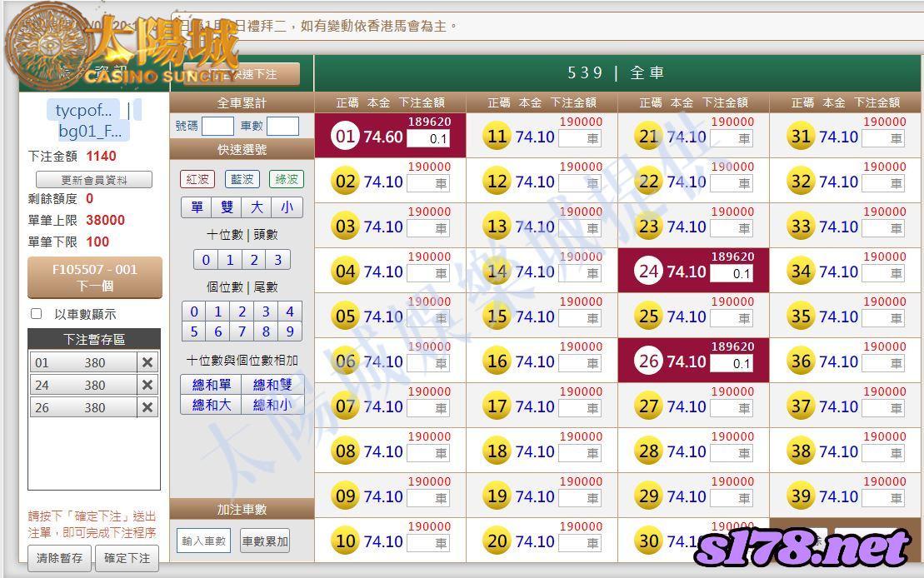Choose number ball 35

point(801,316)
